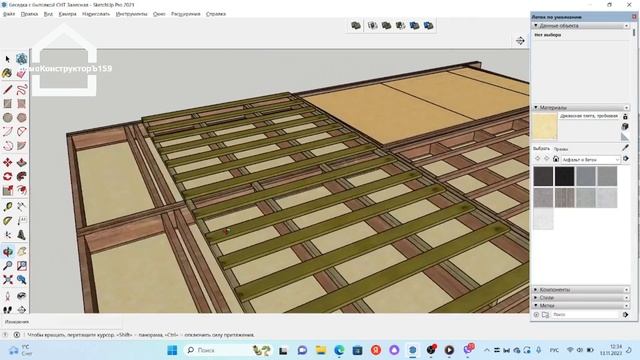Viewport: 640px width, 360px height.
Task: Choose the black asphalt swatch, second in row
Action: (564, 176)
